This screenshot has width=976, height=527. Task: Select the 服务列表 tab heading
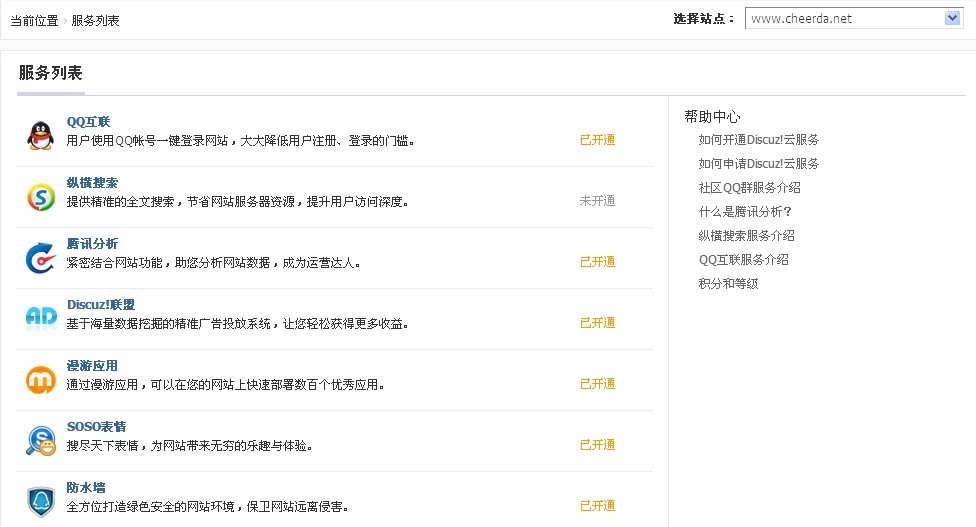[50, 73]
